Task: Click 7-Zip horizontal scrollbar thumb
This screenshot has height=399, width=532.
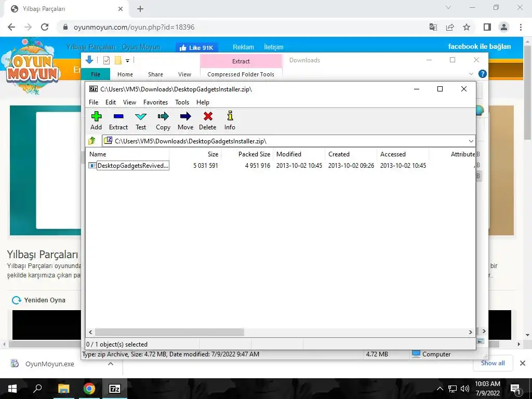Action: [x=169, y=332]
